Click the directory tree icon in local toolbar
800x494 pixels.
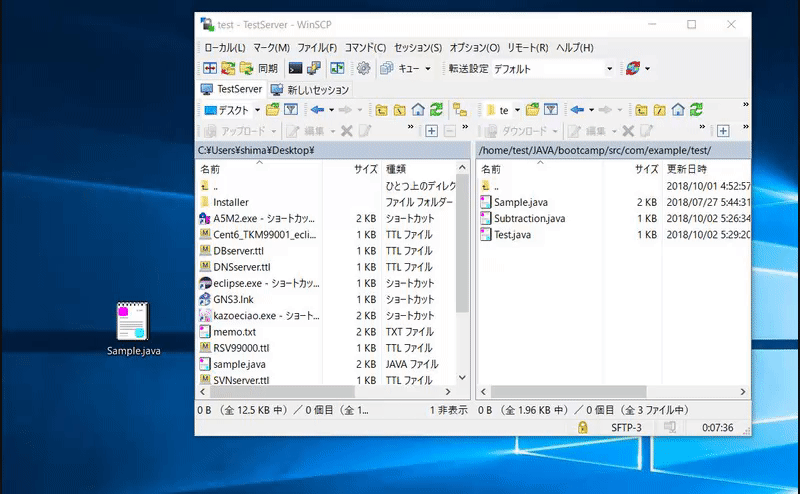tap(460, 110)
